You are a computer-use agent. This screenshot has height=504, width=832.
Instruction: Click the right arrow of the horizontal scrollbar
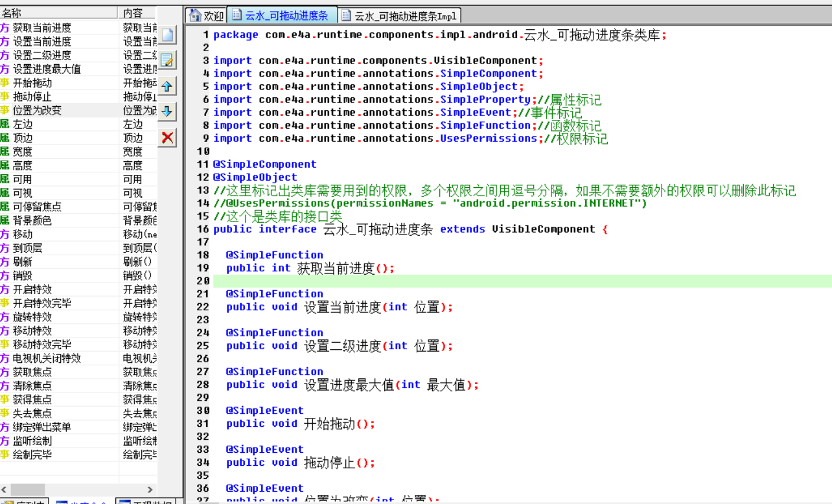[150, 490]
